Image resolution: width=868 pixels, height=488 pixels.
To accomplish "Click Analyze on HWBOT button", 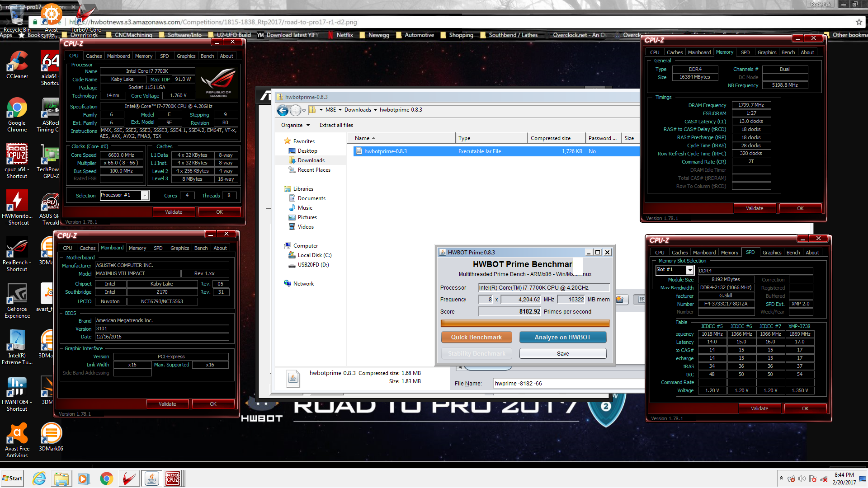I will [x=563, y=337].
